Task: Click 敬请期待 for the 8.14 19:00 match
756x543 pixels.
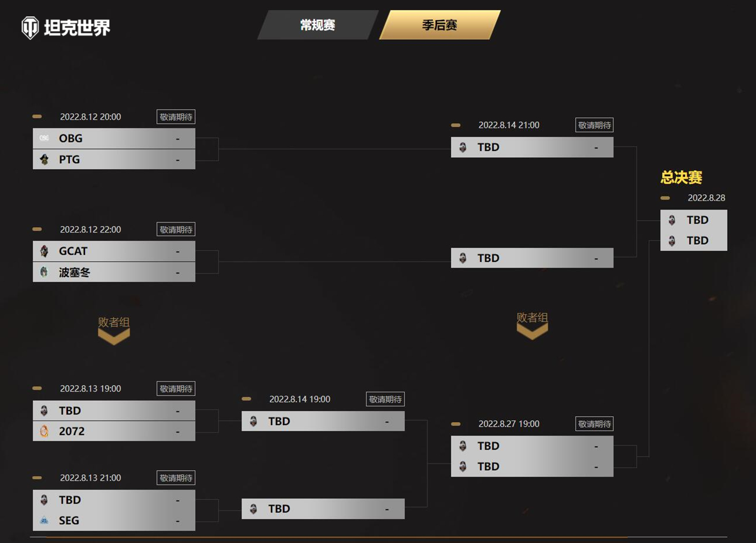Action: click(385, 399)
